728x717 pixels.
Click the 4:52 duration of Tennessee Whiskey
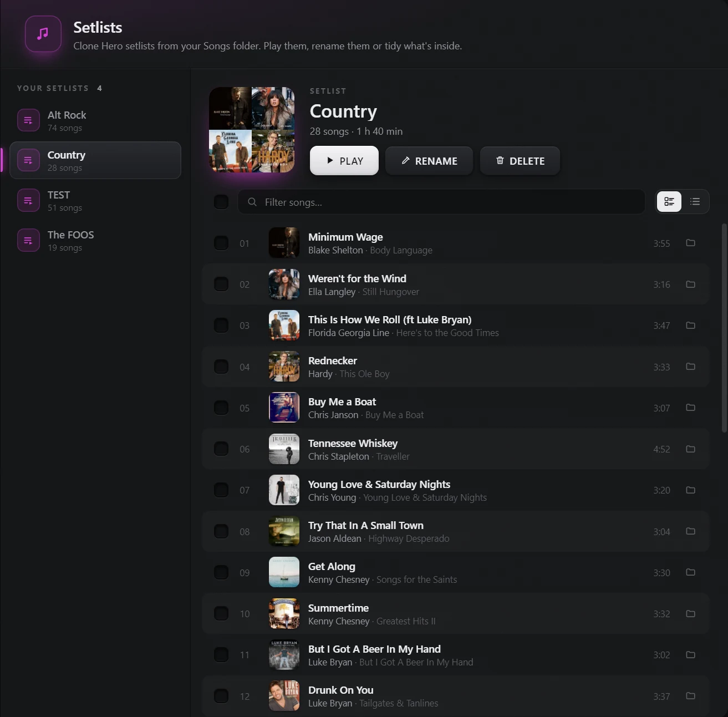(661, 449)
